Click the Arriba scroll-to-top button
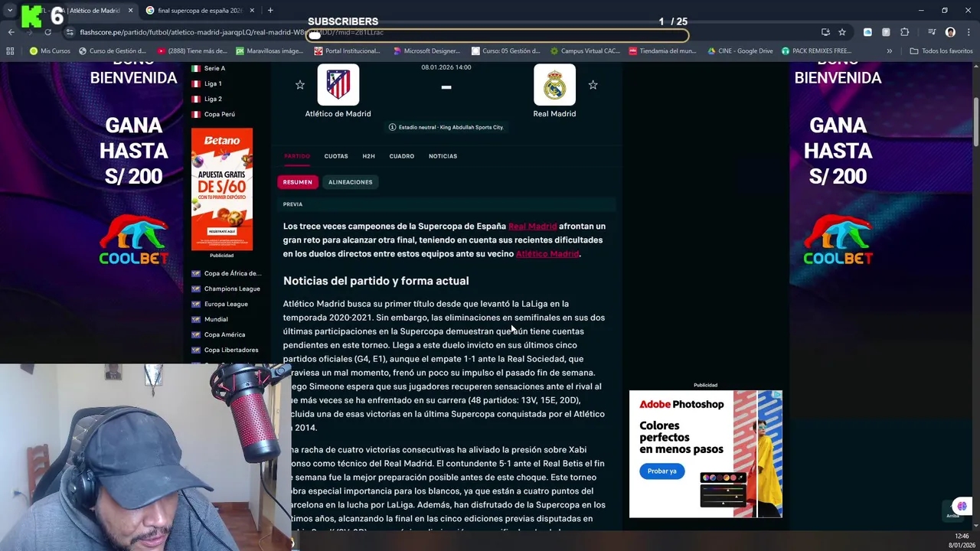Screen dimensions: 980x551 [952, 510]
